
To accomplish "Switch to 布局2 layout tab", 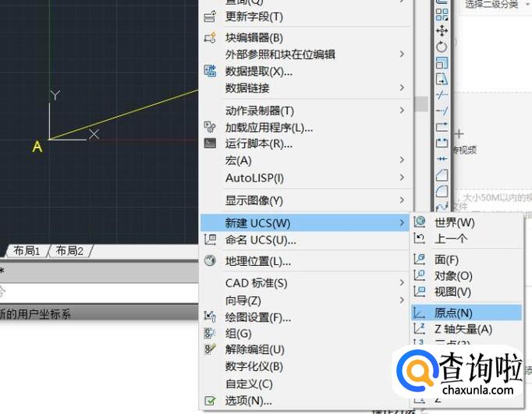I will 69,250.
